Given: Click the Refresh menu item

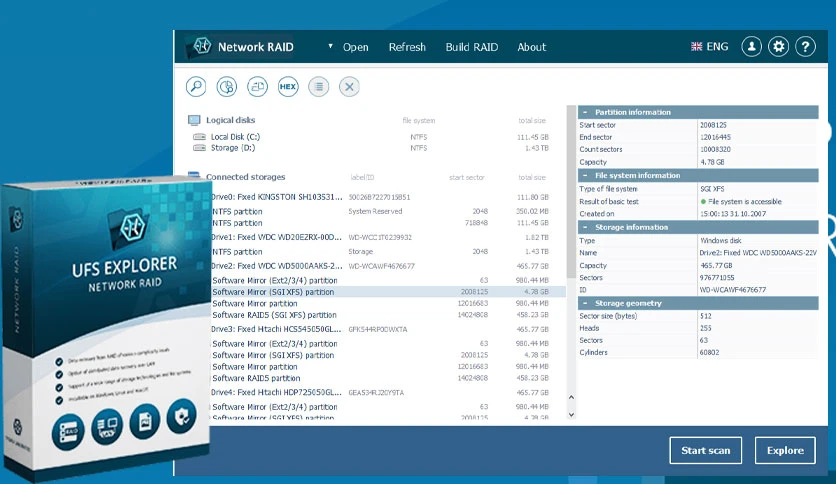Looking at the screenshot, I should 407,47.
